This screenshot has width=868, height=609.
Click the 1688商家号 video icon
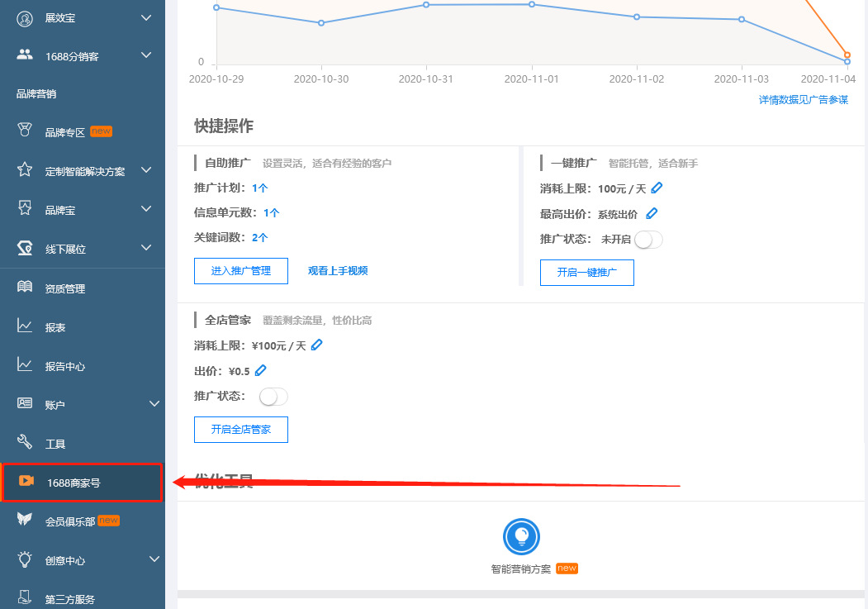point(26,482)
